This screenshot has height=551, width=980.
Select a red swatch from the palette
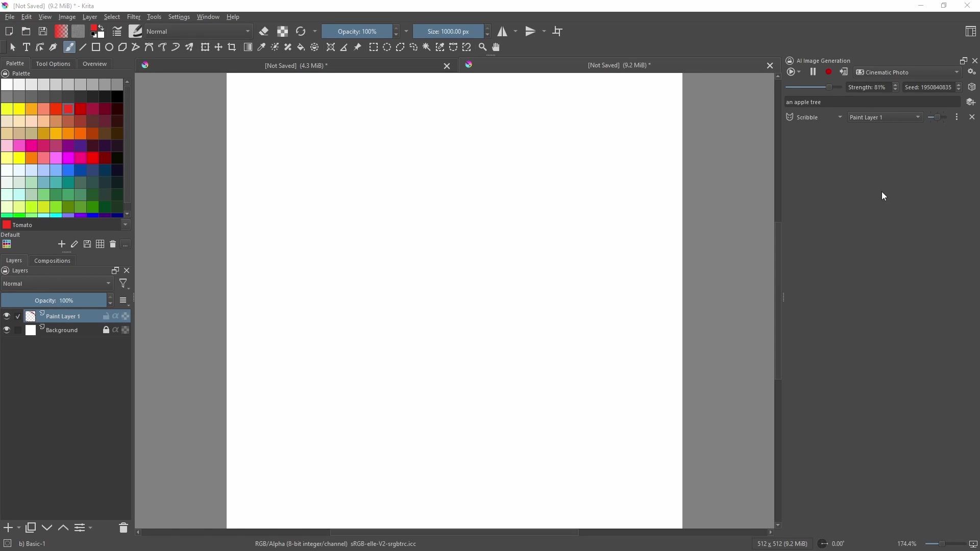69,109
